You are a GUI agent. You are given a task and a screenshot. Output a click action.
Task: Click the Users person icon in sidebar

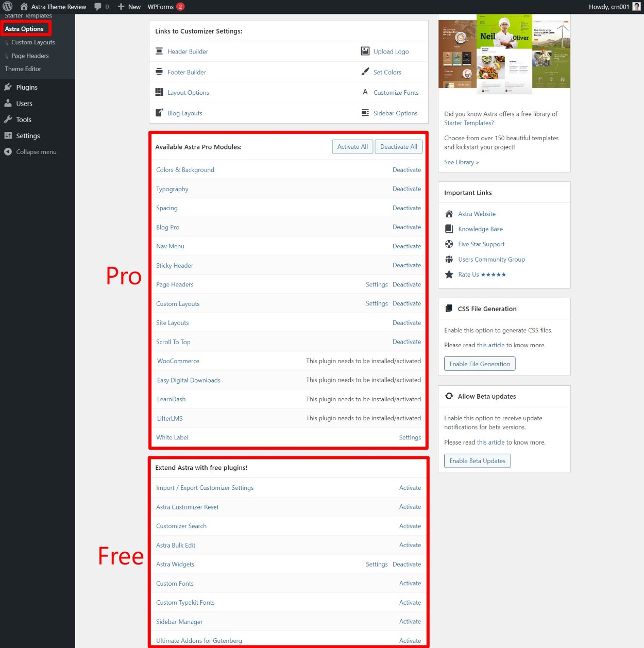click(8, 104)
